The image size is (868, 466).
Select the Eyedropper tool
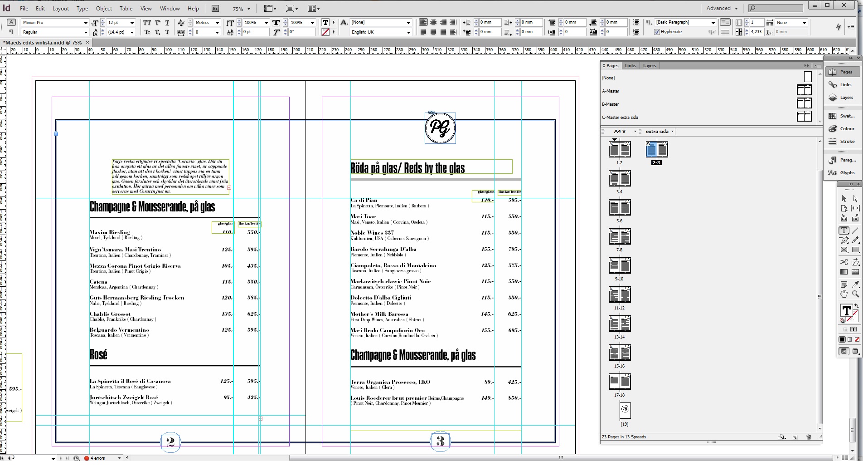click(855, 285)
